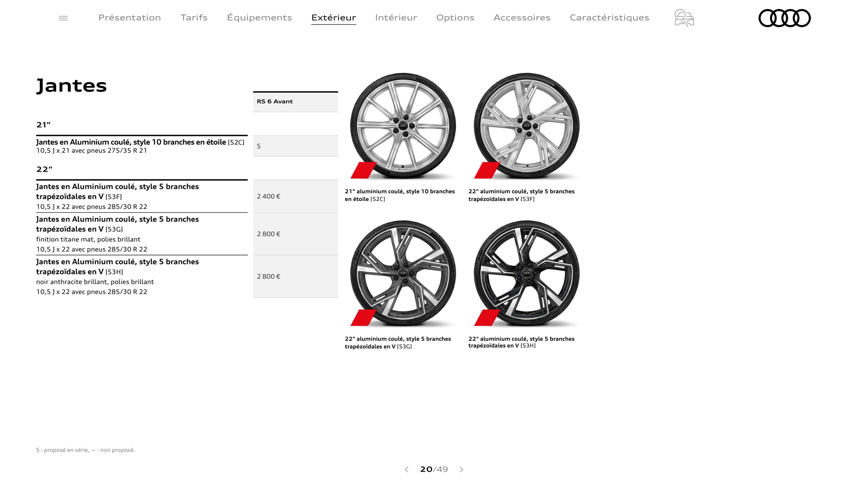The image size is (868, 488).
Task: Go to the previous page arrow
Action: [406, 469]
